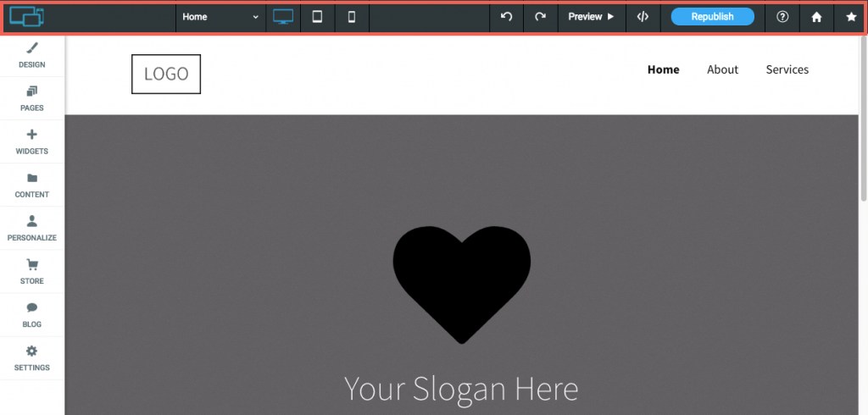
Task: Click the Services navigation link
Action: (x=787, y=69)
